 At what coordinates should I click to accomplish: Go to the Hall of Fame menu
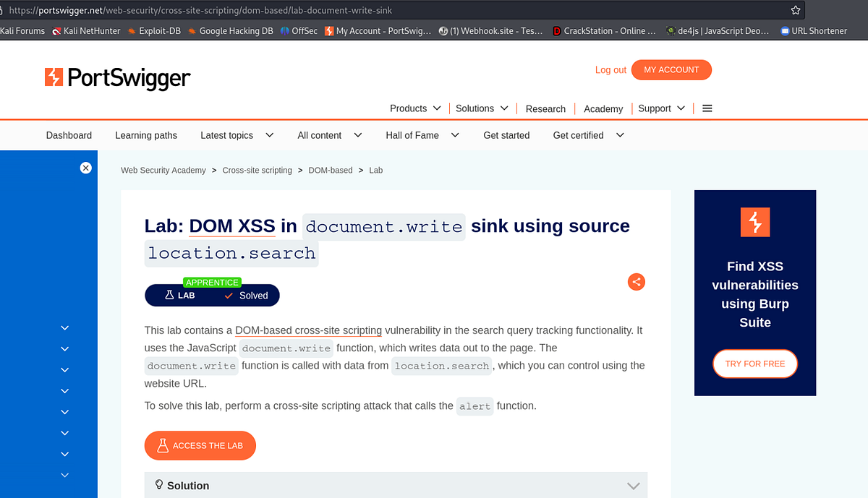point(413,135)
